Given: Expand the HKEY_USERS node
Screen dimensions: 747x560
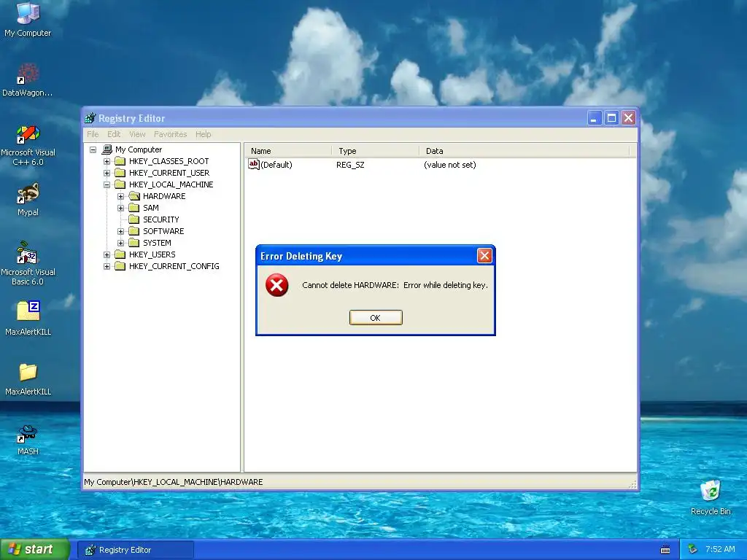Looking at the screenshot, I should (107, 254).
